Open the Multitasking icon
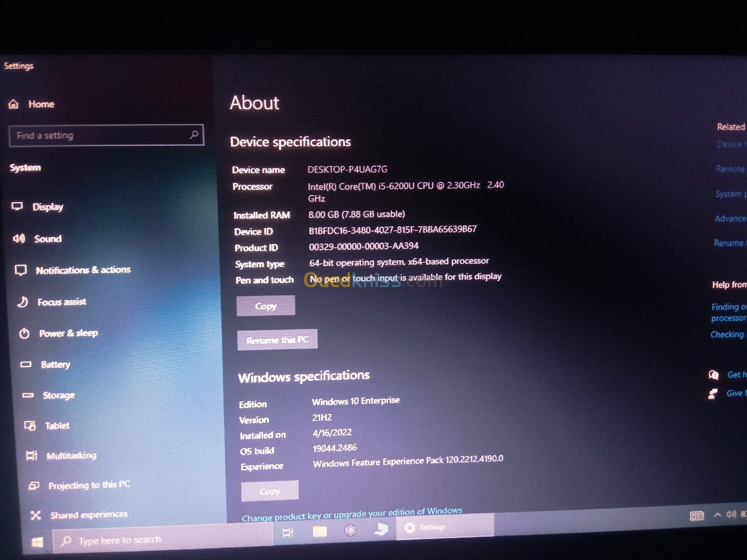 point(32,455)
